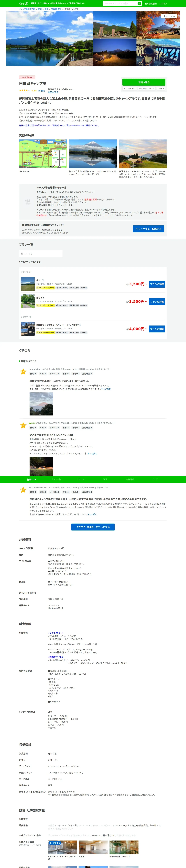Click star badge beside かめかん review
The height and width of the screenshot is (868, 186).
click(x=23, y=426)
